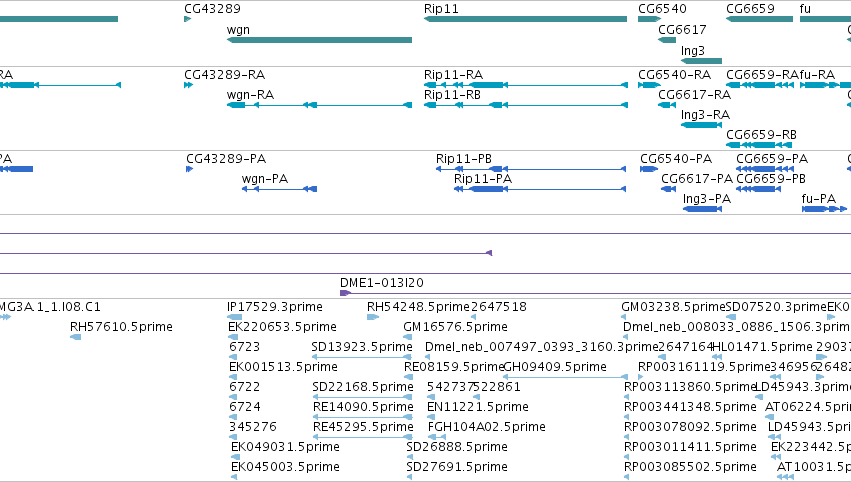Click the CG6617-PA label

696,179
